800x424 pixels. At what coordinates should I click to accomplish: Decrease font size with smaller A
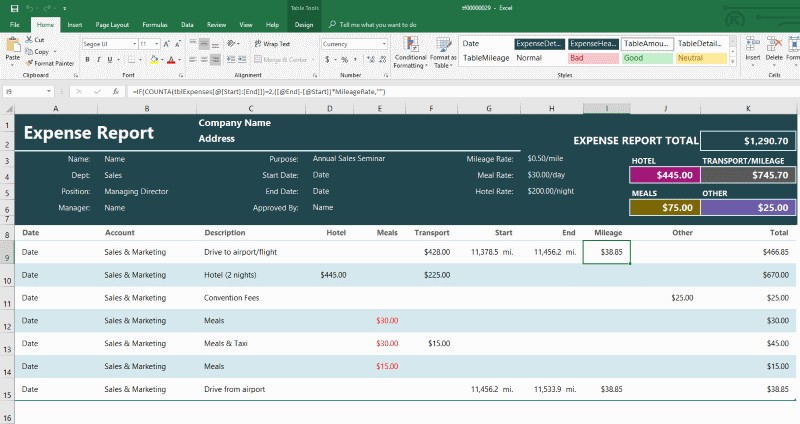click(x=178, y=44)
